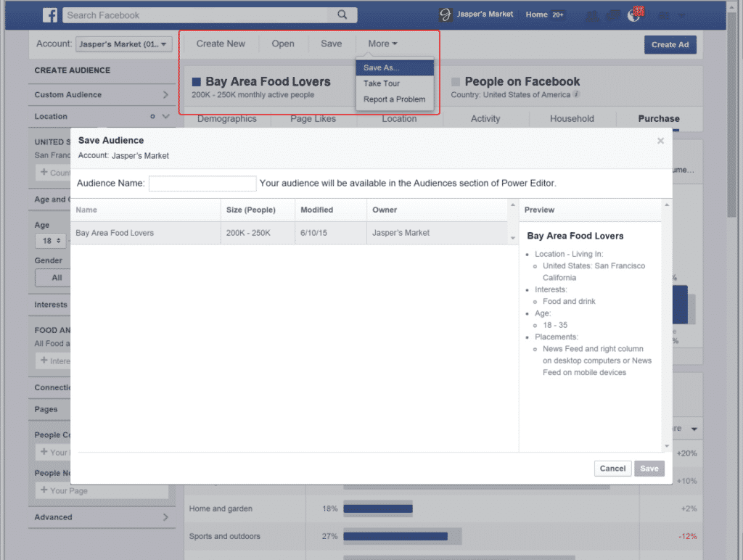Open friend requests icon in top bar
The height and width of the screenshot is (560, 743).
(592, 16)
